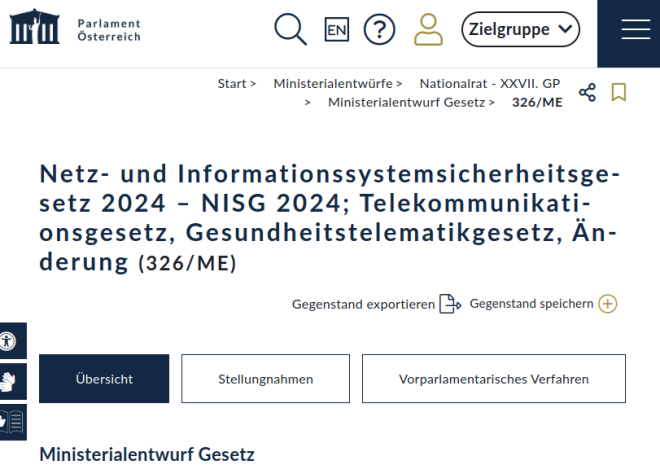Open user account profile icon
Screen dimensions: 660x465
(x=428, y=29)
